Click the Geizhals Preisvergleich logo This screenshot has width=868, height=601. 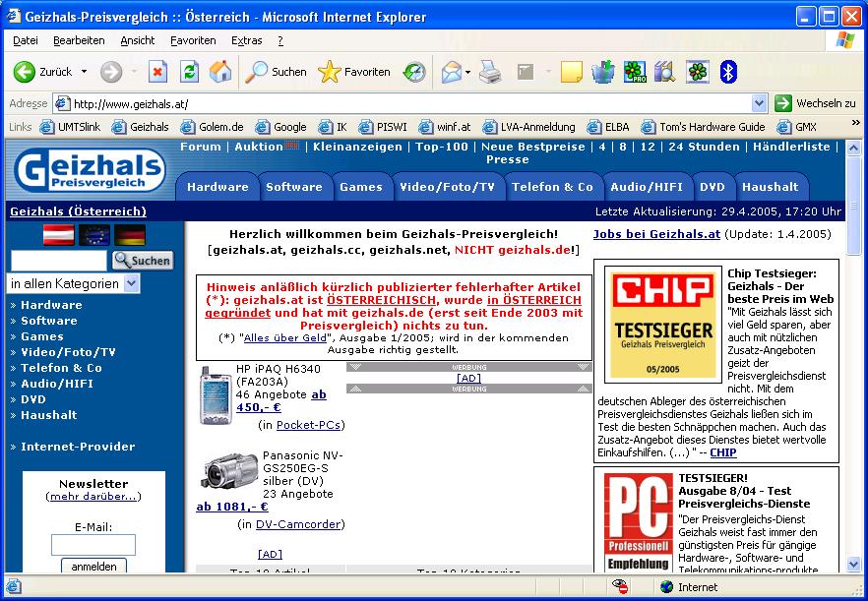tap(90, 169)
